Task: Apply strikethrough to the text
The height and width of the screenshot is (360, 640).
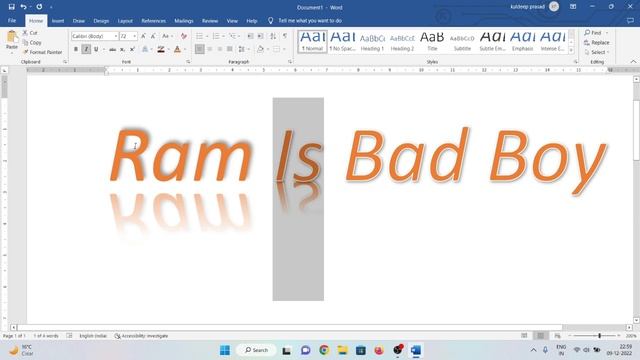Action: (112, 49)
